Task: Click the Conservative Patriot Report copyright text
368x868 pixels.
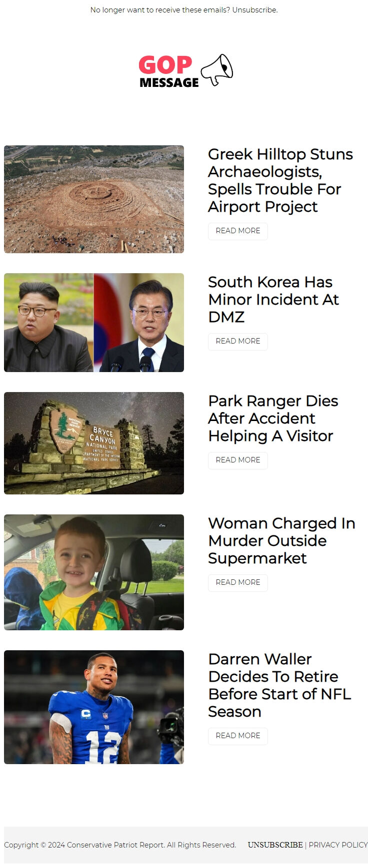Action: tap(120, 845)
